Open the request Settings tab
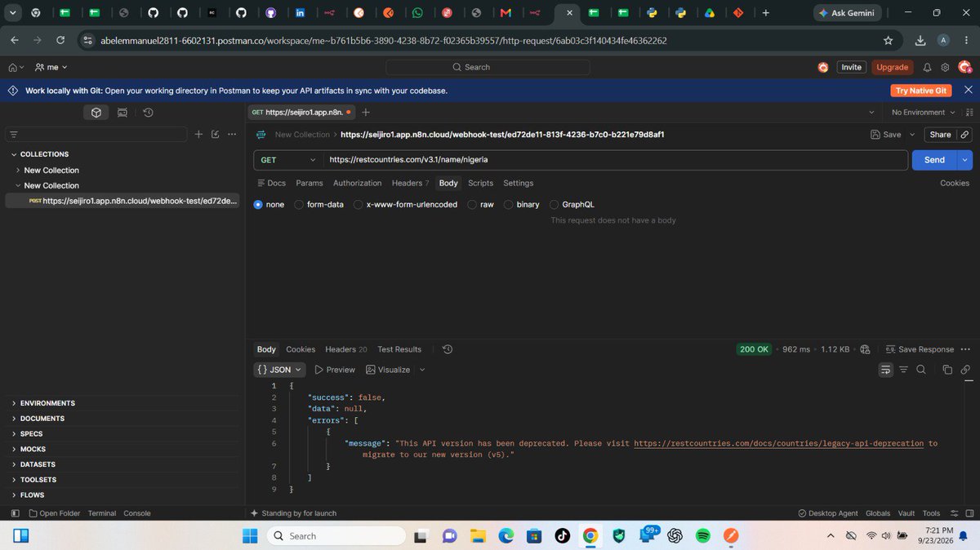The image size is (980, 550). tap(518, 183)
